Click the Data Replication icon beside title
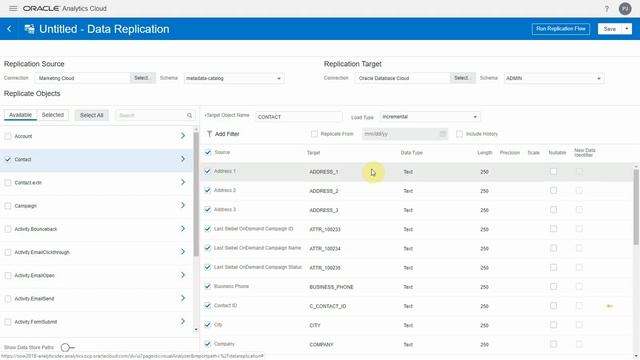This screenshot has width=640, height=360. pyautogui.click(x=29, y=29)
